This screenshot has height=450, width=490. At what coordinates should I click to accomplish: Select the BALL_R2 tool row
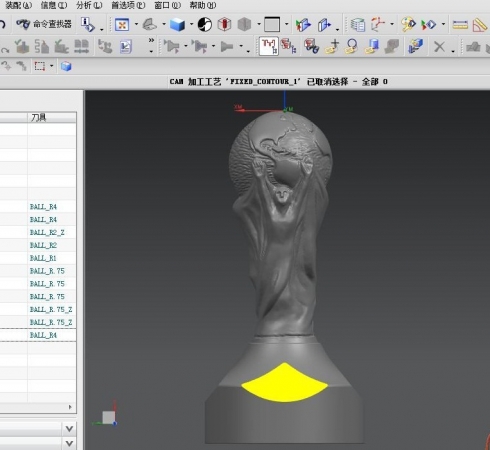click(x=43, y=245)
